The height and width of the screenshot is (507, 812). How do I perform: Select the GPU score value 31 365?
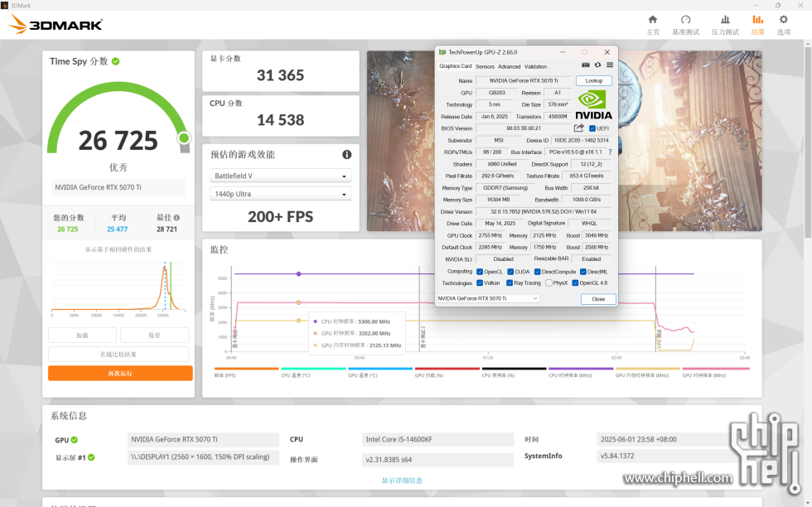pyautogui.click(x=280, y=75)
